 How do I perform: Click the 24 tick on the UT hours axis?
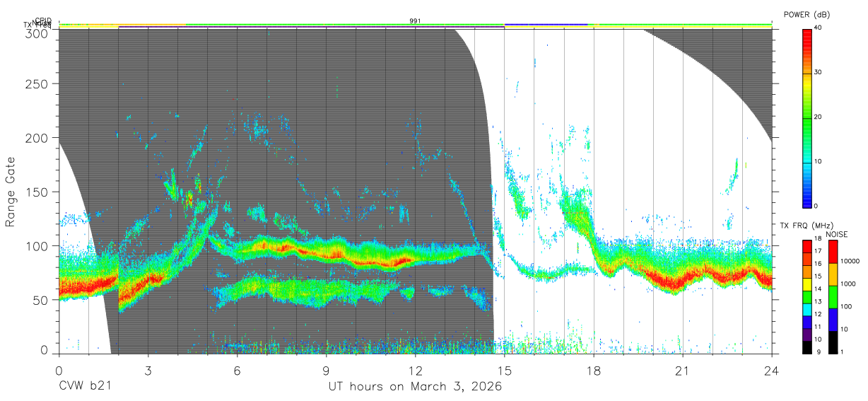[772, 370]
